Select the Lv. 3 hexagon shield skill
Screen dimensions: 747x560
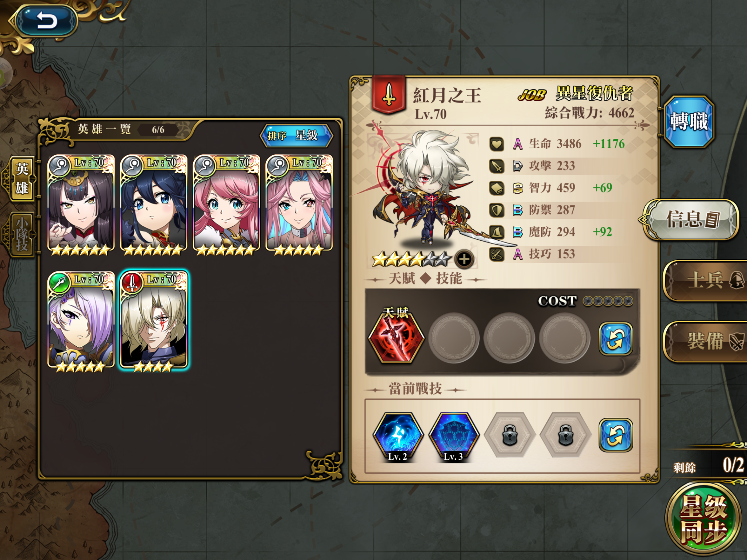pos(453,437)
